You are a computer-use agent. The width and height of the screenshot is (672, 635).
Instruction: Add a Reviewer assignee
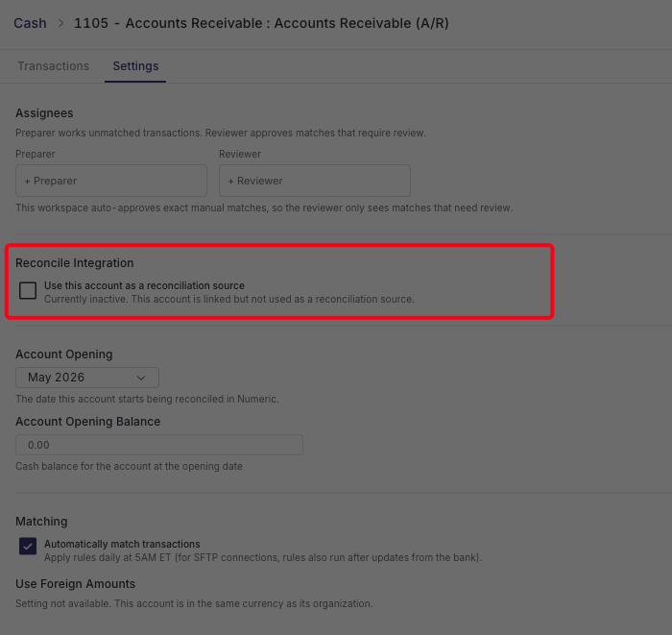tap(315, 181)
